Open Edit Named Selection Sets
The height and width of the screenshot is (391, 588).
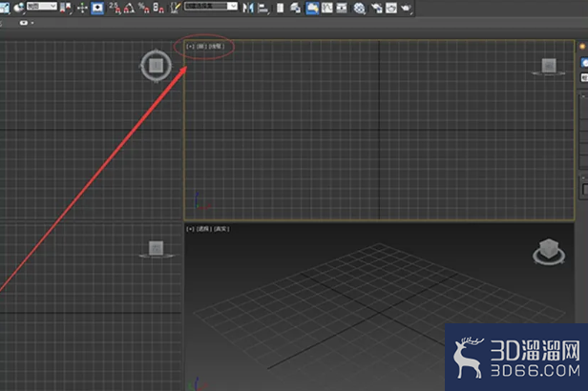coord(175,8)
